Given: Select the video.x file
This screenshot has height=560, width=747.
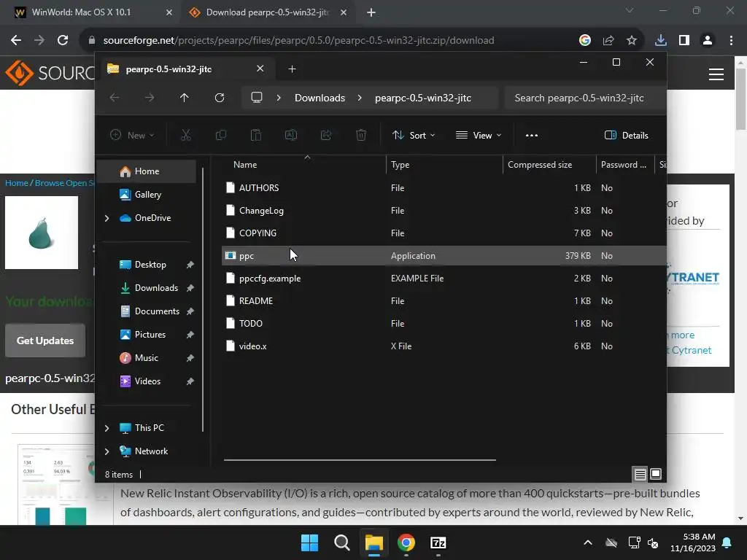Looking at the screenshot, I should [x=444, y=346].
